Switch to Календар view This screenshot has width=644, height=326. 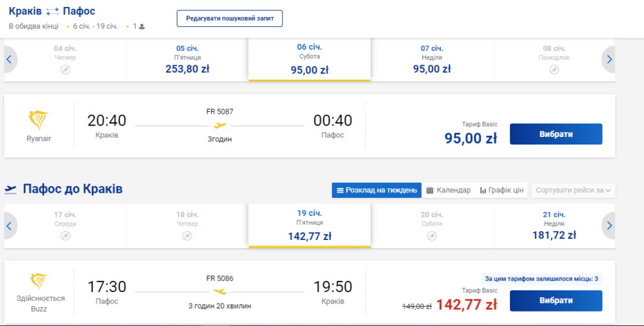point(448,190)
